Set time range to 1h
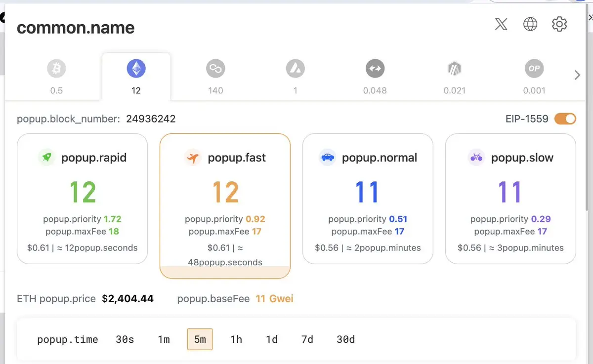Viewport: 593px width, 364px height. point(236,339)
